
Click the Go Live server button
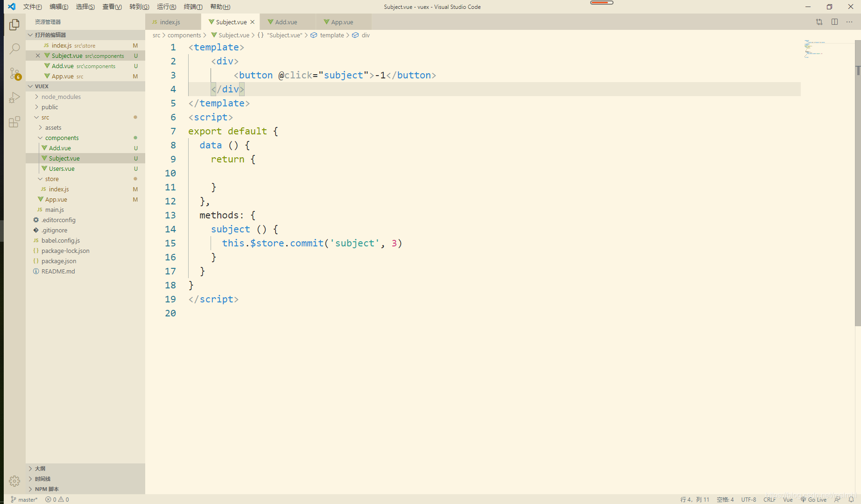(813, 499)
